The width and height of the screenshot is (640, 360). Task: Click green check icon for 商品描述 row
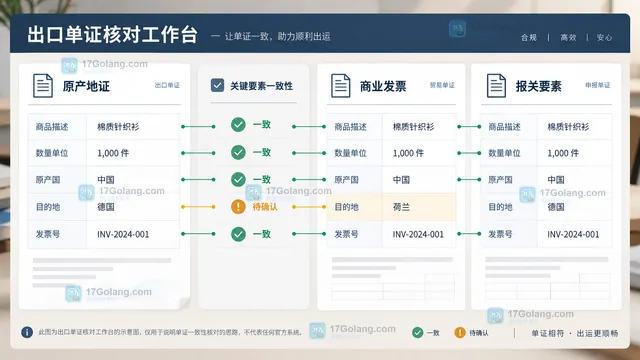238,124
